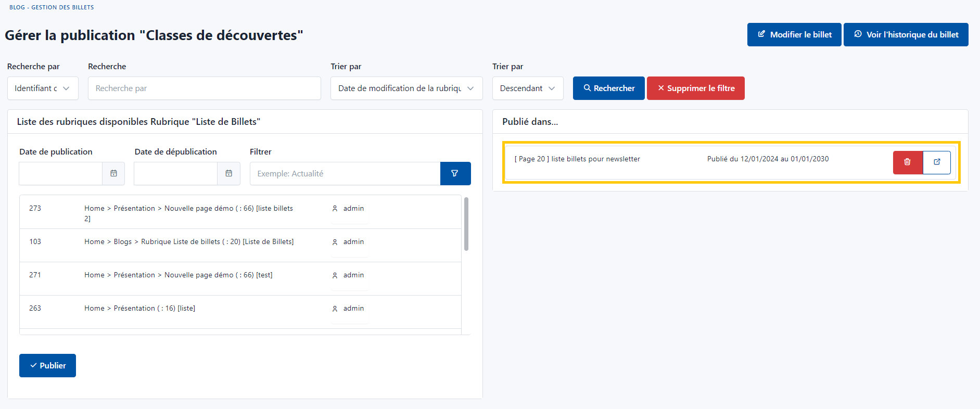
Task: Click the funnel filter icon button
Action: click(455, 174)
